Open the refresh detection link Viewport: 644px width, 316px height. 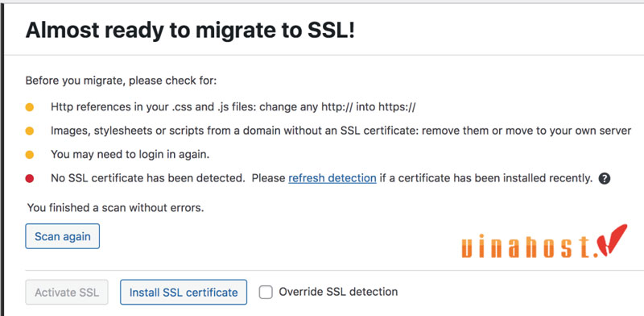pos(332,178)
